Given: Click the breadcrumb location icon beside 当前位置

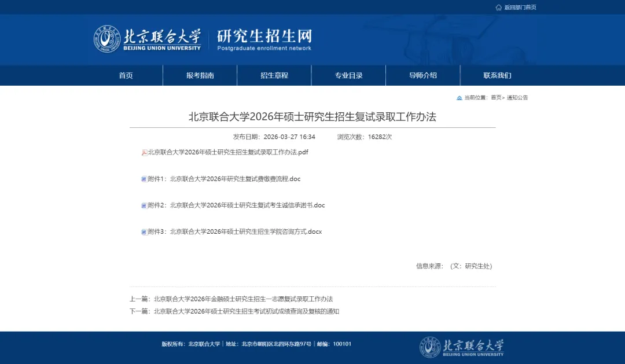Looking at the screenshot, I should 459,98.
